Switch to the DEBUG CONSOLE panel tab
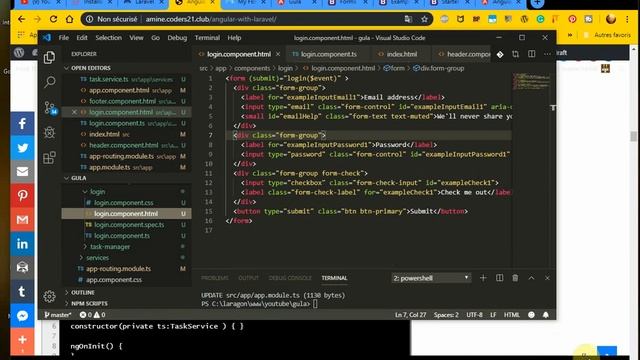 (x=290, y=278)
